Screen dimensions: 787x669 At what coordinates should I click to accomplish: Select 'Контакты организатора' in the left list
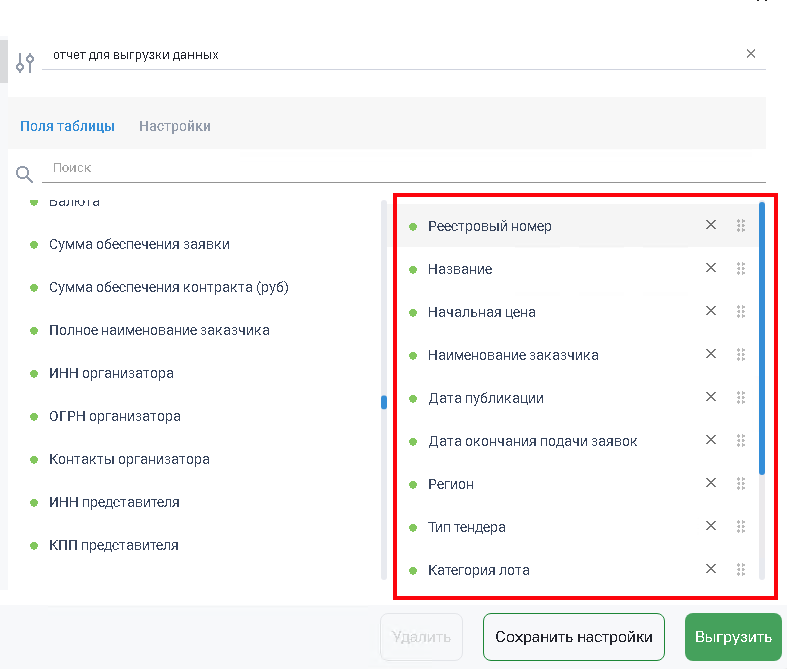(129, 459)
